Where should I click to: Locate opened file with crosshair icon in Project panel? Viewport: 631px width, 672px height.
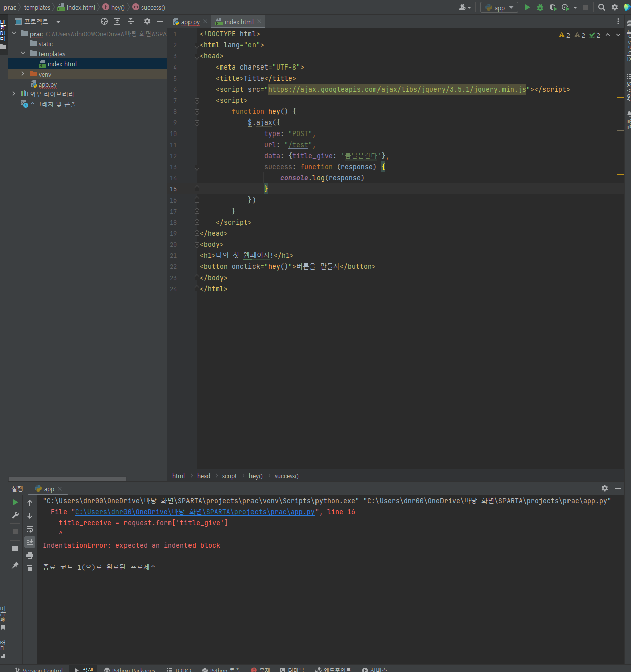point(104,21)
